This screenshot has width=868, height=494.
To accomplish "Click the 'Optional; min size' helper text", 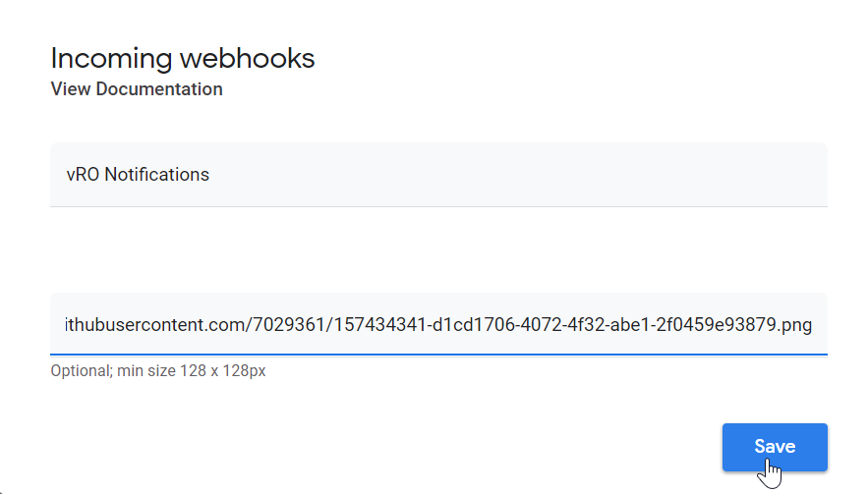I will 158,371.
